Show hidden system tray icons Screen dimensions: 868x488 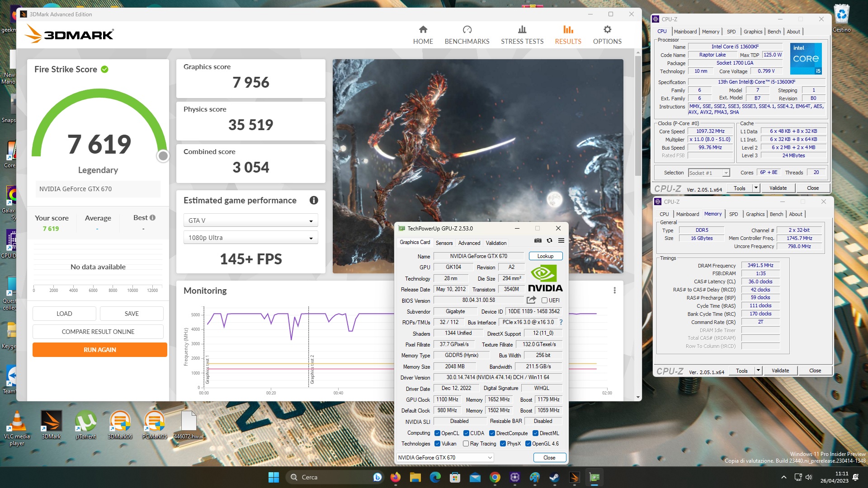click(x=784, y=477)
